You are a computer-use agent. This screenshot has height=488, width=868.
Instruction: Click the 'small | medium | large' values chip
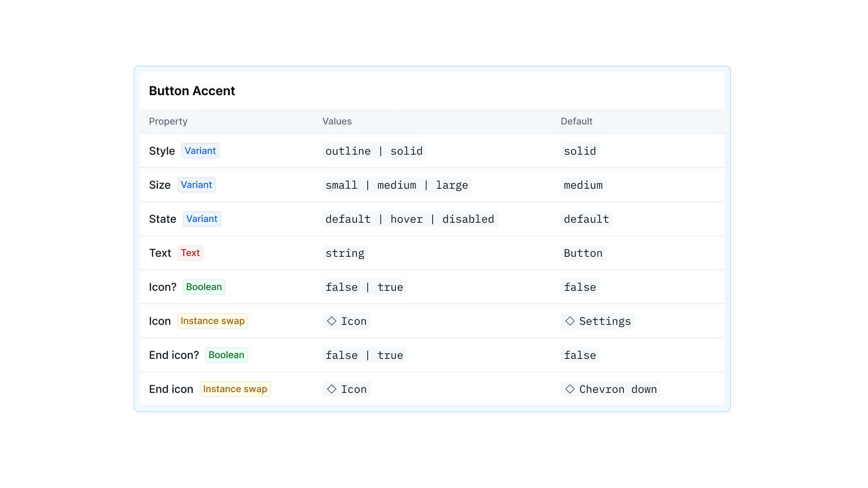tap(397, 185)
